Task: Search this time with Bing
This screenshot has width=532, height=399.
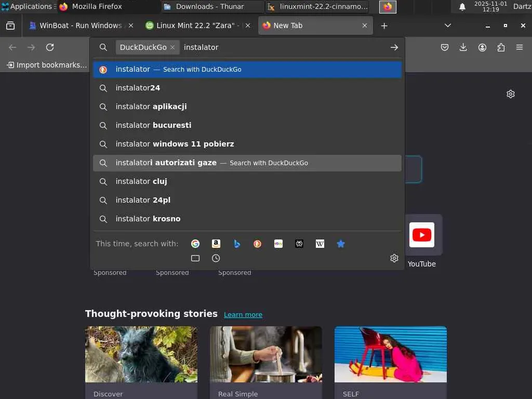Action: pyautogui.click(x=237, y=244)
